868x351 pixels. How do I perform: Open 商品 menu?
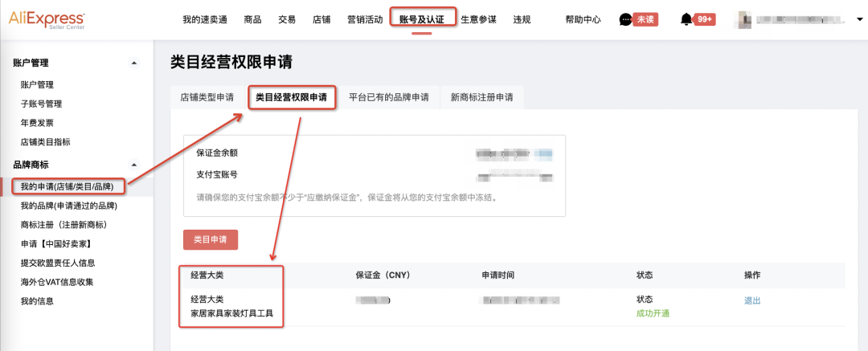click(x=252, y=20)
